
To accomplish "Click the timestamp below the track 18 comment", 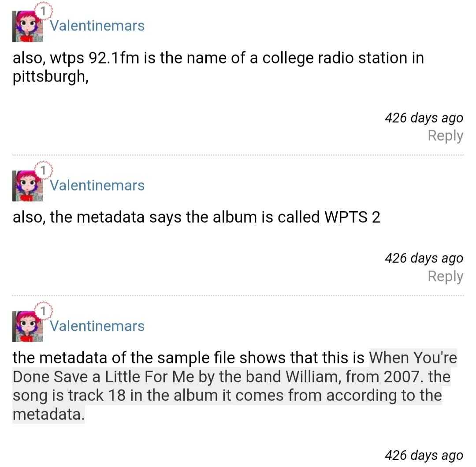I will [x=424, y=455].
